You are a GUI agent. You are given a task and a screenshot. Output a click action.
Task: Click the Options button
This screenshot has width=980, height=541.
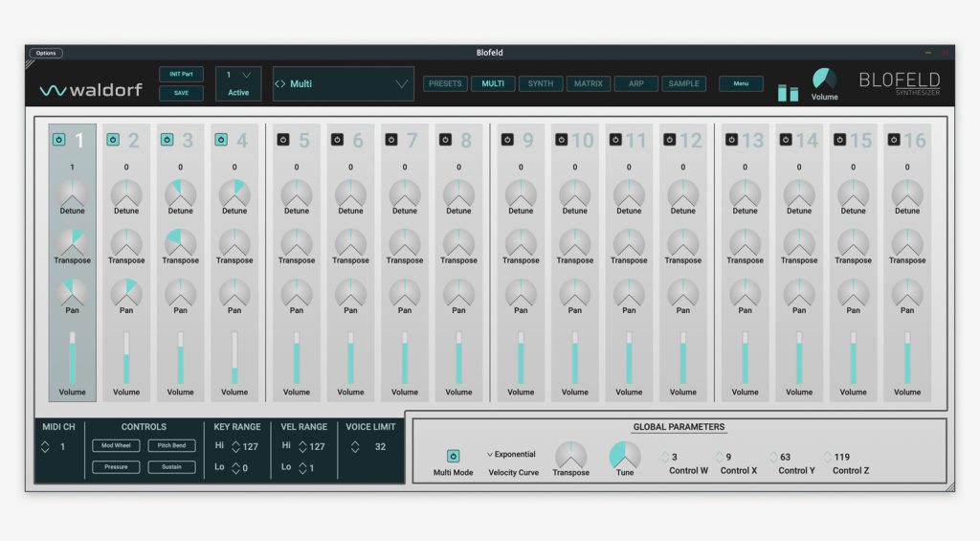coord(46,54)
